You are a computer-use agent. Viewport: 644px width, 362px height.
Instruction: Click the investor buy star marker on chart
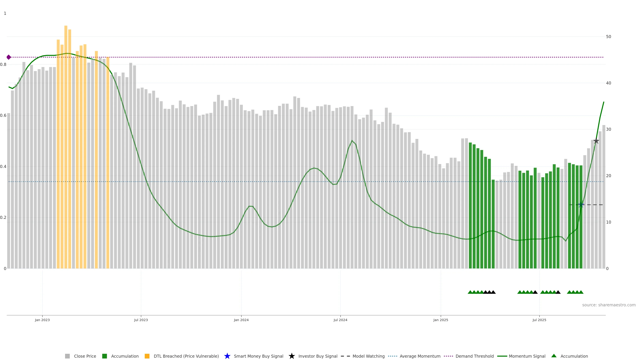pos(596,141)
